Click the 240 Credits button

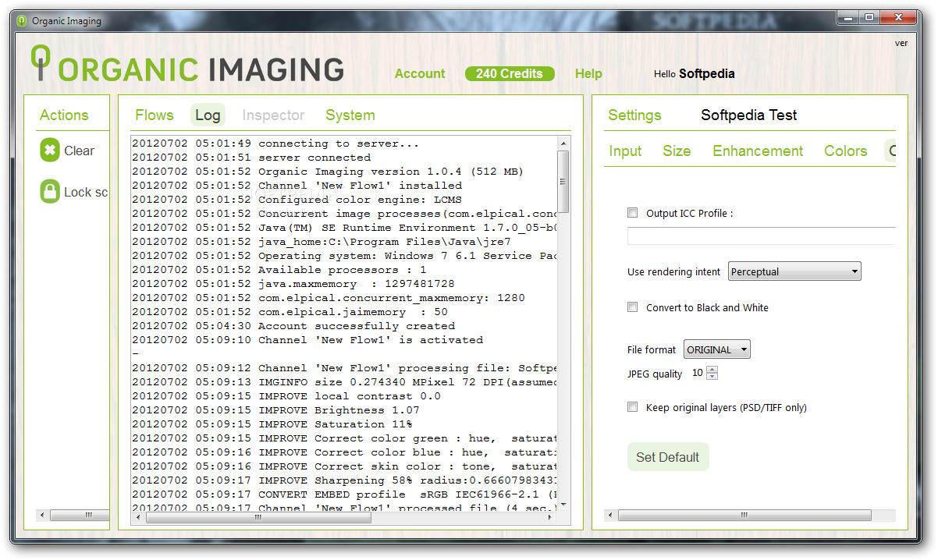click(510, 73)
